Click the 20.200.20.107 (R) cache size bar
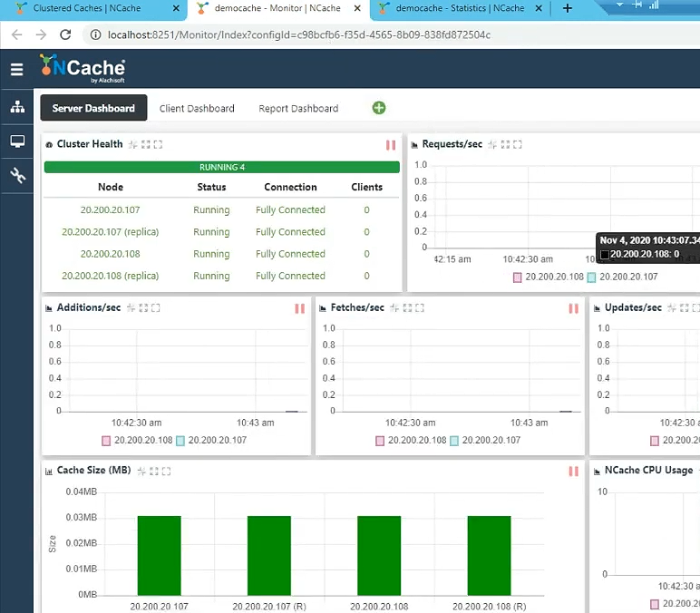The height and width of the screenshot is (613, 700). pos(269,555)
